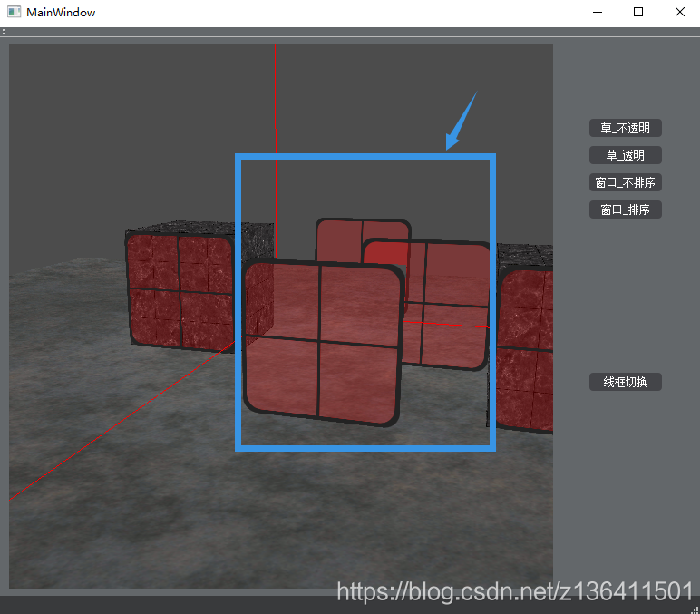The width and height of the screenshot is (700, 614).
Task: Maximize the MainWindow window
Action: click(x=638, y=12)
